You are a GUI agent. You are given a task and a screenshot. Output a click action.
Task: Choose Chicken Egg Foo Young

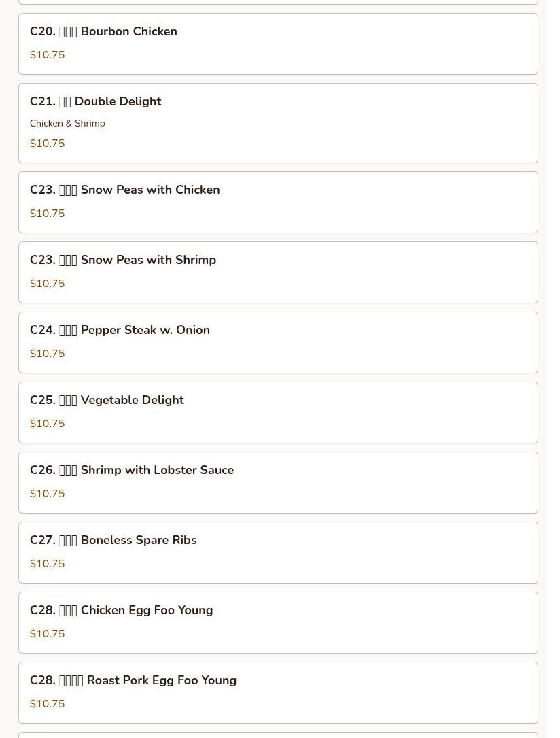278,623
